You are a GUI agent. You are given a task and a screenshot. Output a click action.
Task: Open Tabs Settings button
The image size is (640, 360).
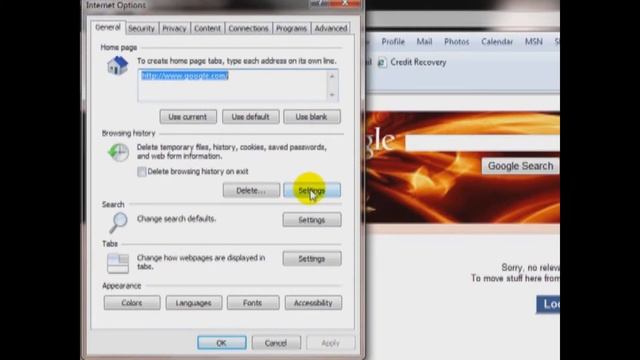(312, 259)
